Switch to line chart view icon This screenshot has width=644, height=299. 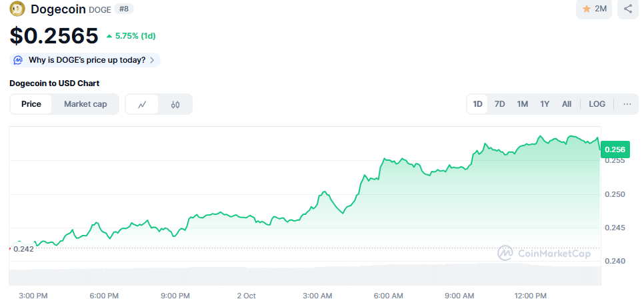(x=142, y=104)
